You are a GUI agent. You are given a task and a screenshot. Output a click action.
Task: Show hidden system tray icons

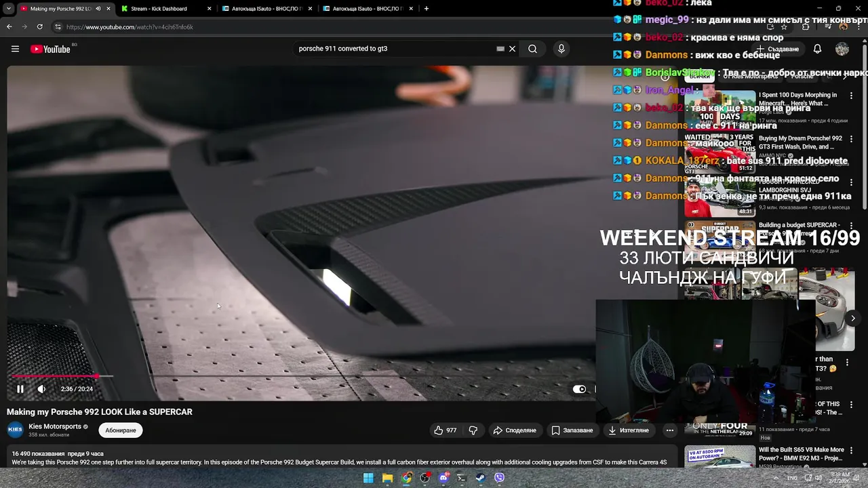pos(776,478)
